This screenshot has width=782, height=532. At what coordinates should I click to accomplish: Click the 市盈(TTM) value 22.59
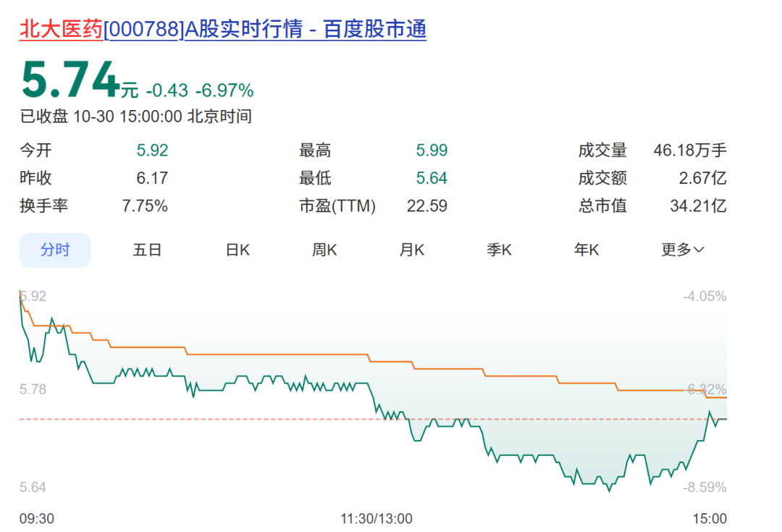point(427,206)
